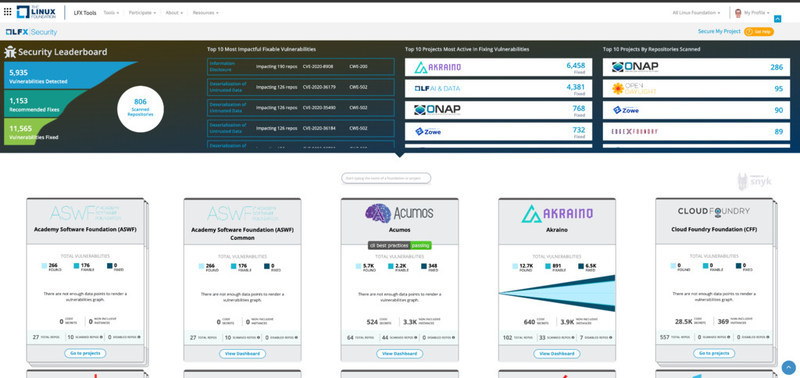Open the All Linux Foundation dropdown
The image size is (800, 378).
click(696, 13)
